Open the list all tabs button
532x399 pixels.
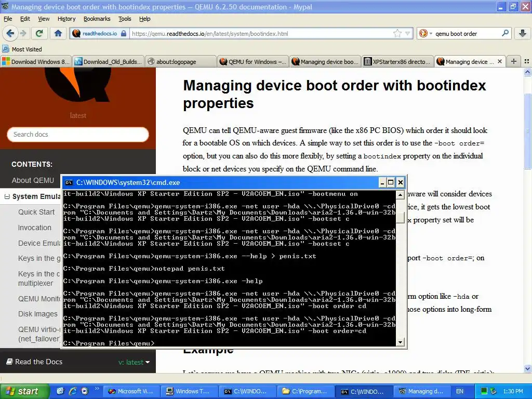click(527, 61)
